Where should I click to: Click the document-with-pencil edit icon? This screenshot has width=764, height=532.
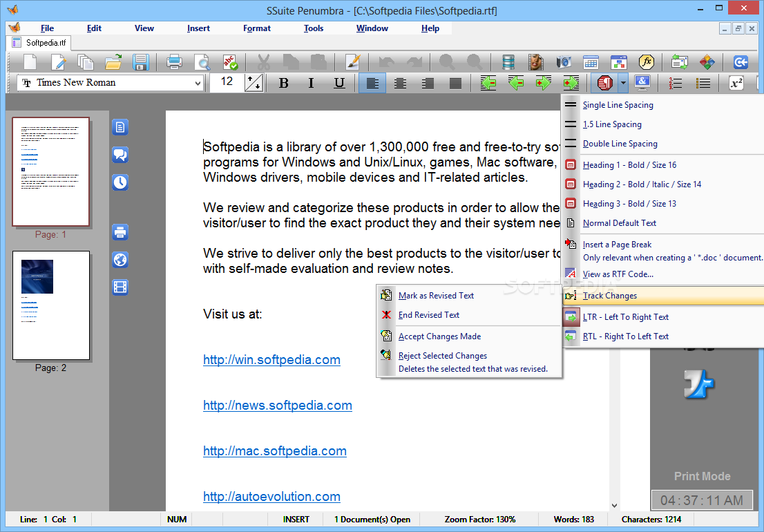pos(58,62)
